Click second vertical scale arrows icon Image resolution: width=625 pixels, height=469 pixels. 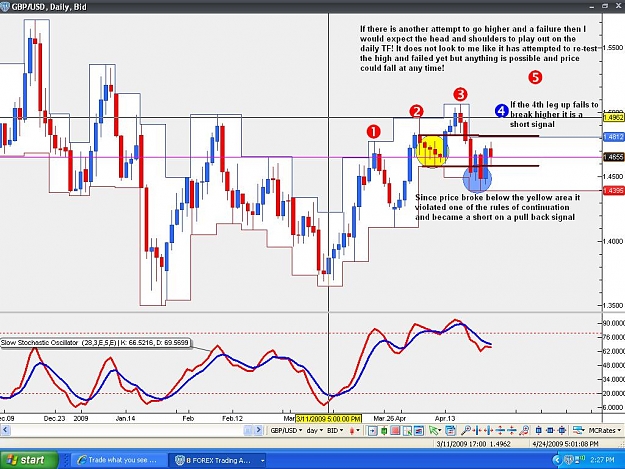pos(512,430)
